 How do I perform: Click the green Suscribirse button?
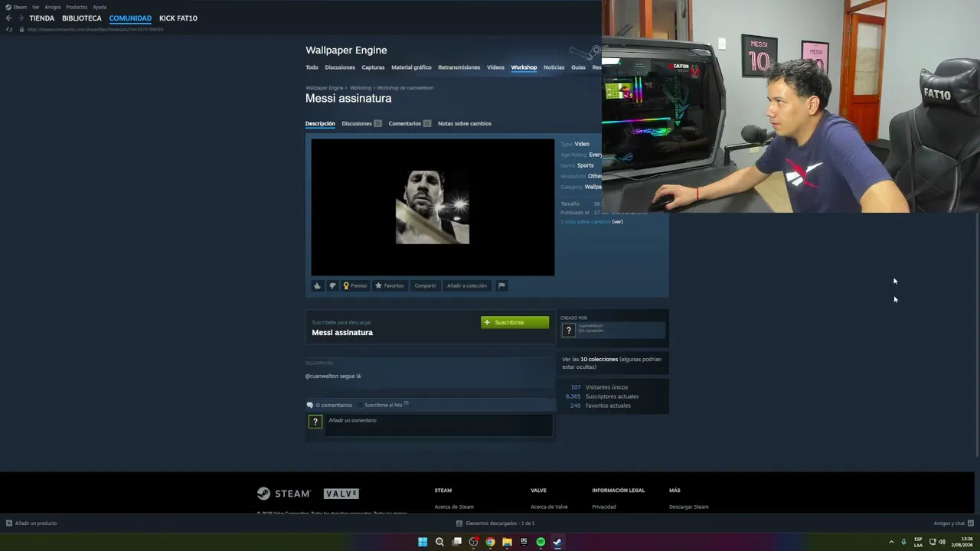[x=515, y=322]
